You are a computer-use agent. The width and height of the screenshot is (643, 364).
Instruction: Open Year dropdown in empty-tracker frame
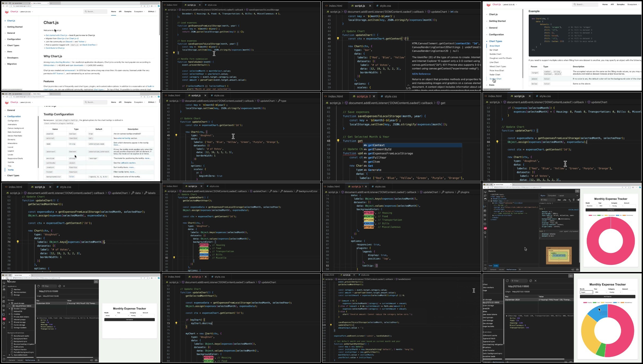(123, 316)
